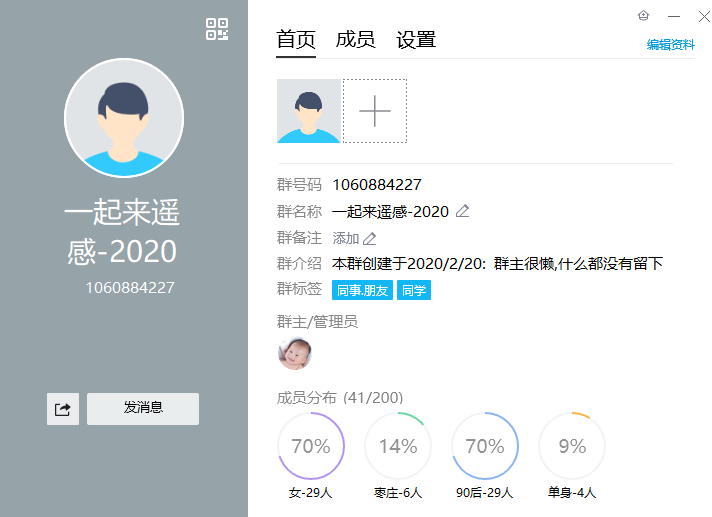Select the 同学 group tag
This screenshot has height=517, width=712.
pos(414,290)
